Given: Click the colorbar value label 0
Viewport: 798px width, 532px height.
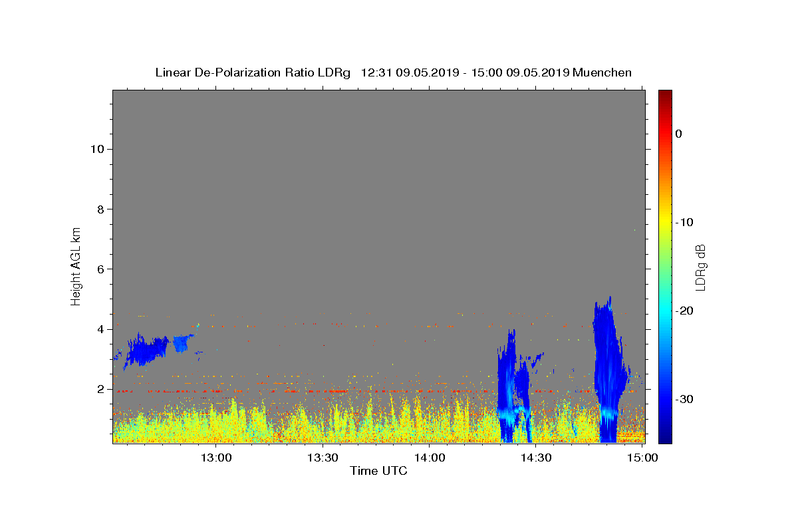Looking at the screenshot, I should [x=679, y=134].
